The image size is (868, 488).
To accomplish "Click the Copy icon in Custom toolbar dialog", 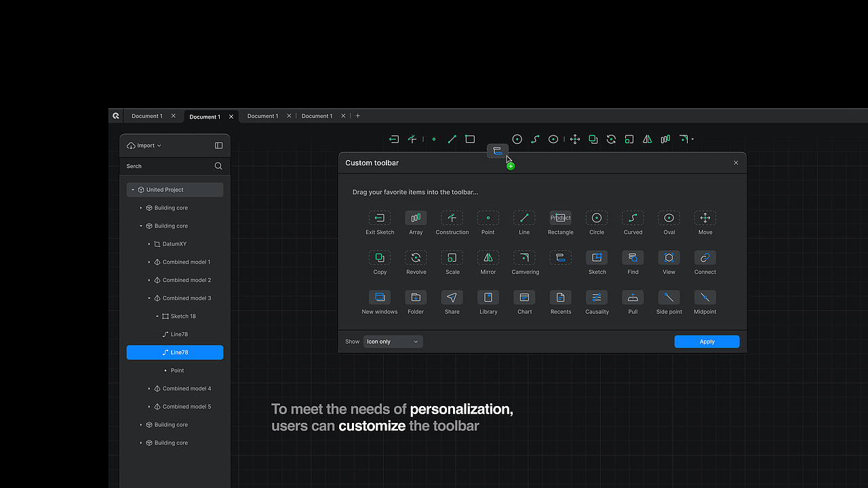I will [380, 258].
